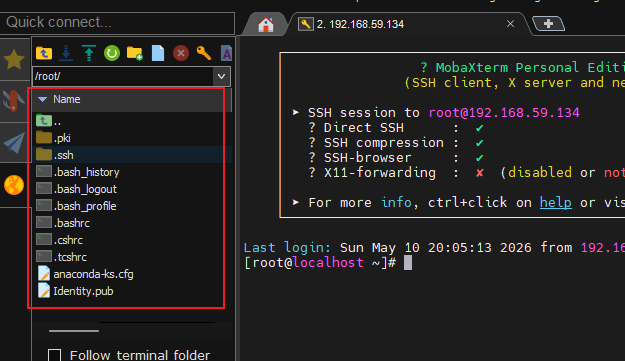Open a new tab with plus button

548,24
